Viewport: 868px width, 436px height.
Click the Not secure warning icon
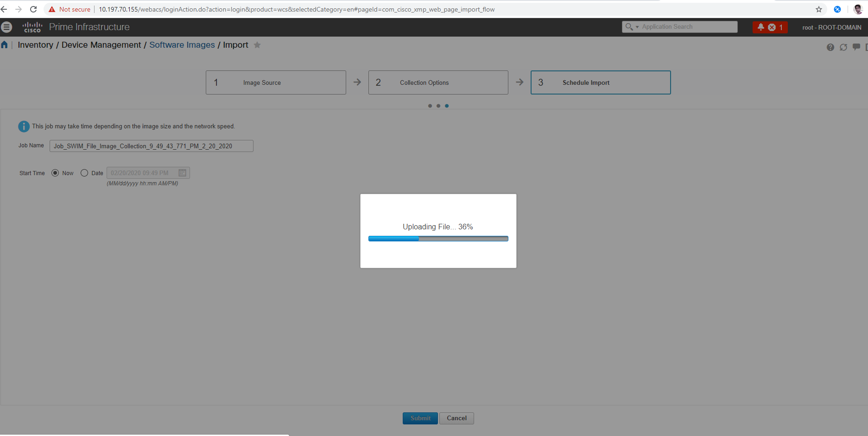(52, 9)
